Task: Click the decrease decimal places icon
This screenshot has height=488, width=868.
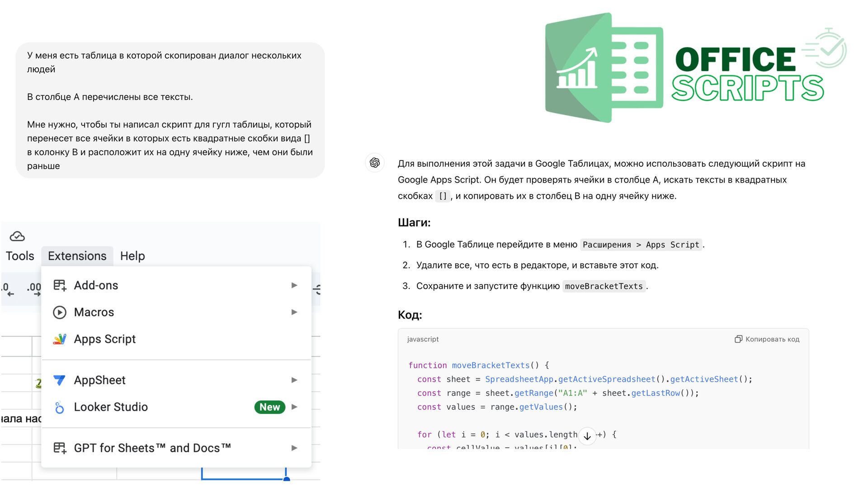Action: pyautogui.click(x=8, y=289)
